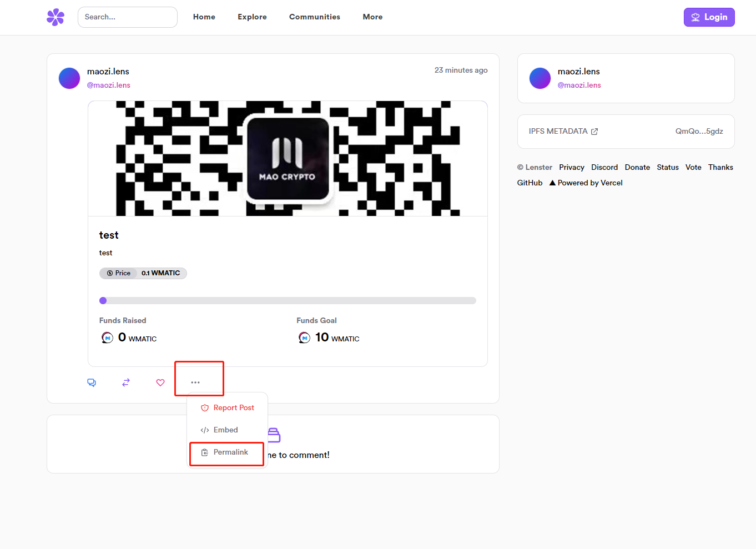This screenshot has width=756, height=549.
Task: Click the 23 minutes ago timestamp
Action: tap(461, 70)
